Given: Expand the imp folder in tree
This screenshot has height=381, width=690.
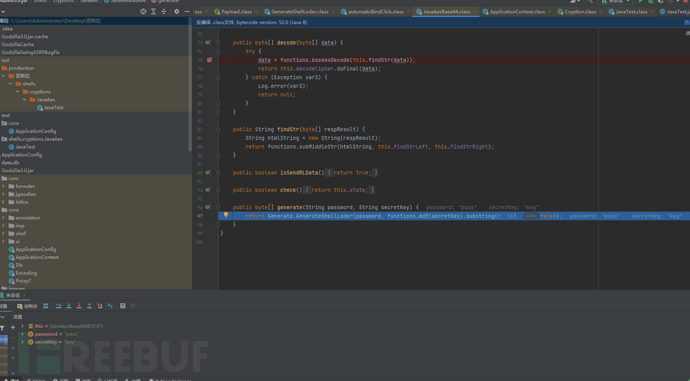Looking at the screenshot, I should (x=4, y=226).
